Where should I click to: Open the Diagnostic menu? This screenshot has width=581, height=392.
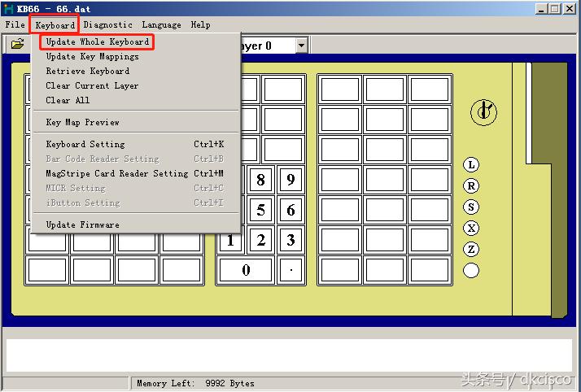107,25
